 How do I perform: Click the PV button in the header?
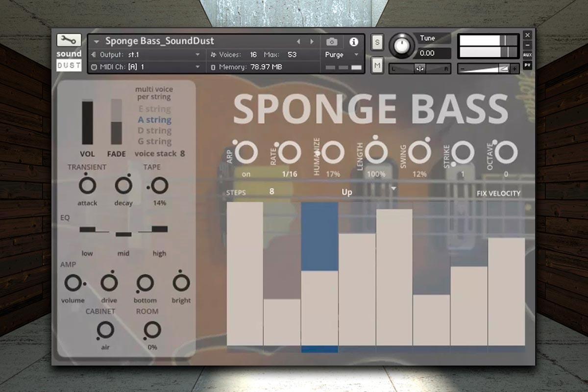point(527,65)
